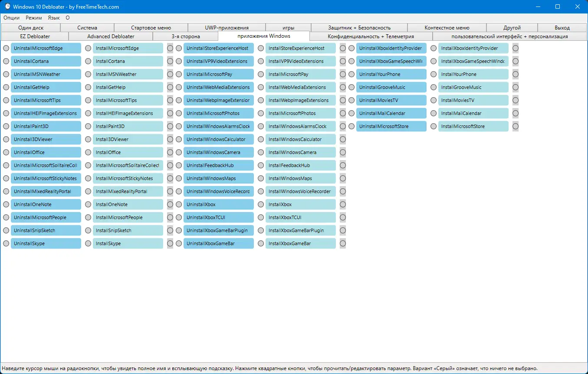Click the status bar hint text
This screenshot has height=374, width=588.
(269, 368)
